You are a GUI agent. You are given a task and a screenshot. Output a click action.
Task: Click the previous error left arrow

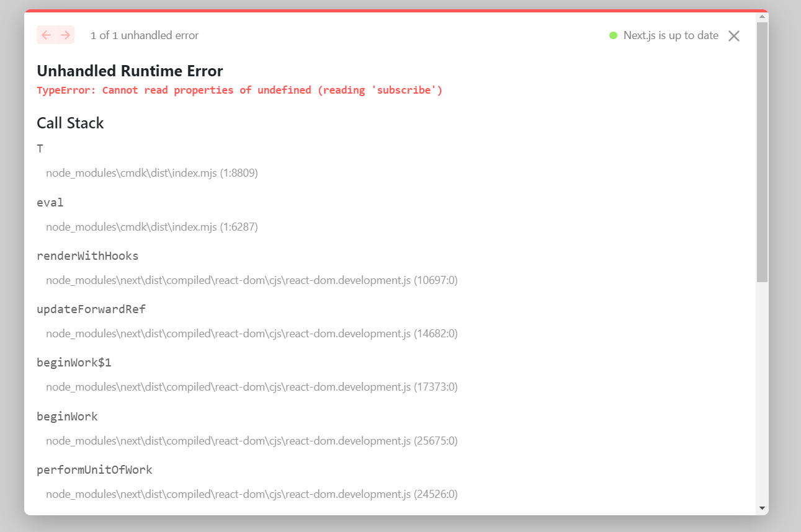coord(46,35)
